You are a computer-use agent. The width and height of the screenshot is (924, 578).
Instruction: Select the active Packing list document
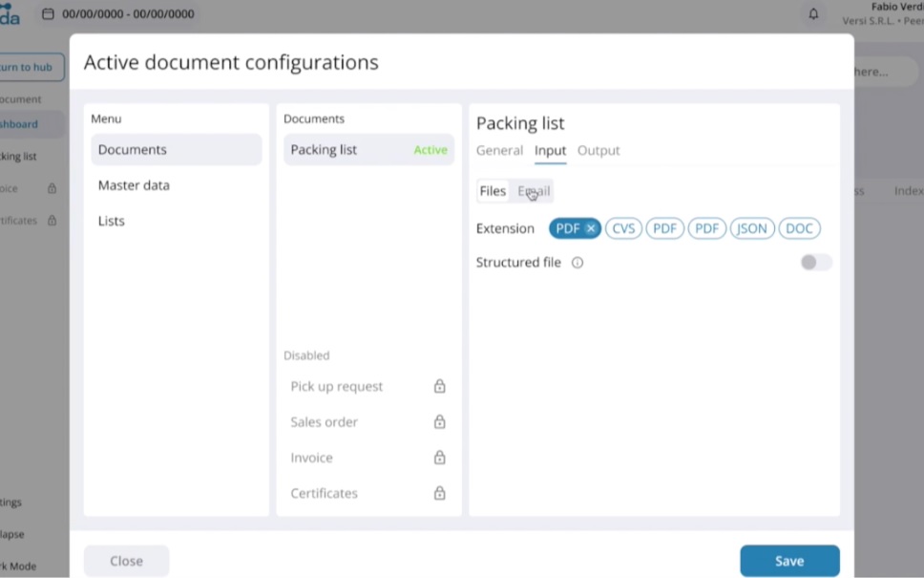click(x=368, y=150)
